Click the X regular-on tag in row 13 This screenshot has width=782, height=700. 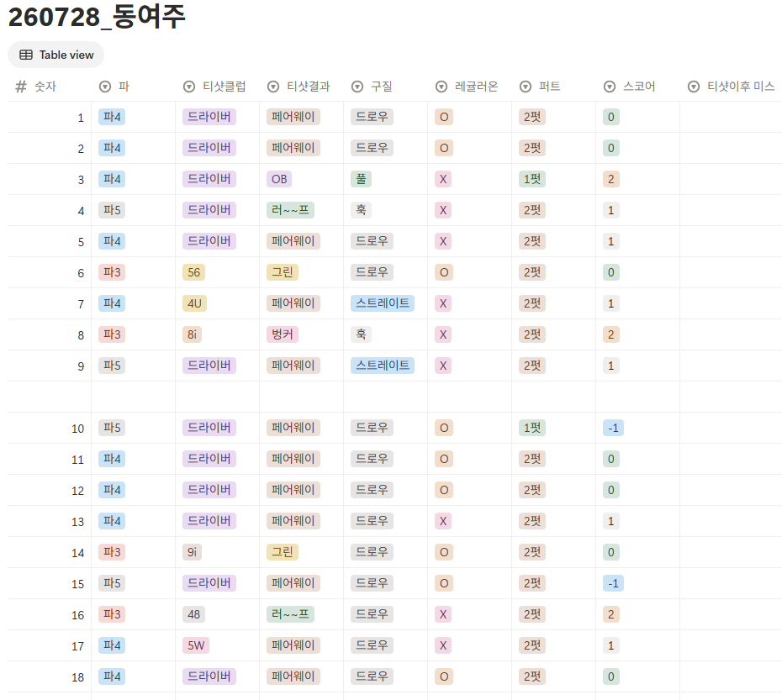click(x=443, y=521)
